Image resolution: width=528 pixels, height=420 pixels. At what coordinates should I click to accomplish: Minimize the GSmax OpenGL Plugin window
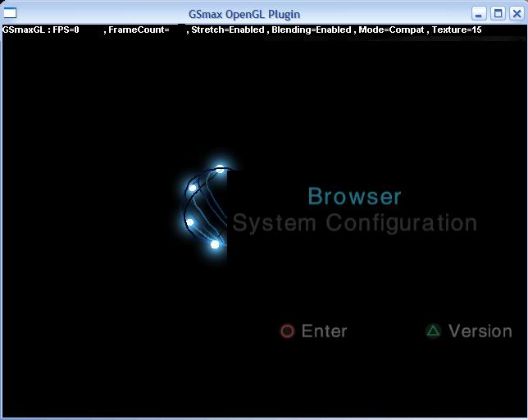(479, 14)
